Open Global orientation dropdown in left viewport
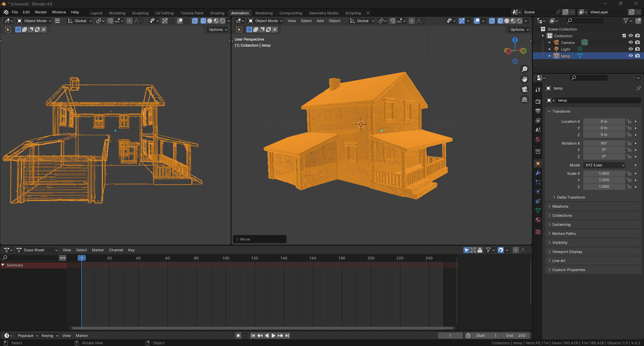The width and height of the screenshot is (644, 346). (80, 21)
